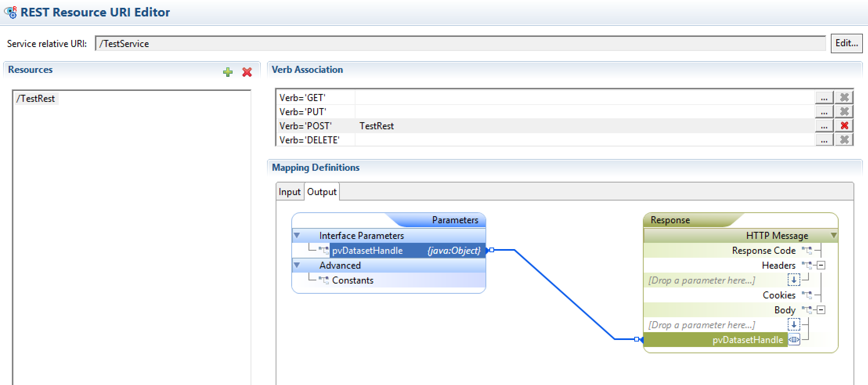Click the Parameters panel header
This screenshot has height=385, width=868.
coord(455,220)
